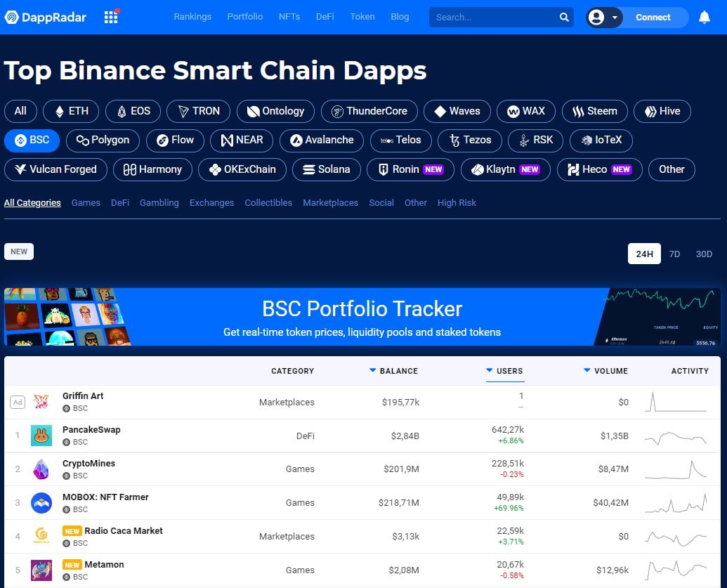Select the Telos chain chip
The image size is (727, 588).
click(x=400, y=141)
